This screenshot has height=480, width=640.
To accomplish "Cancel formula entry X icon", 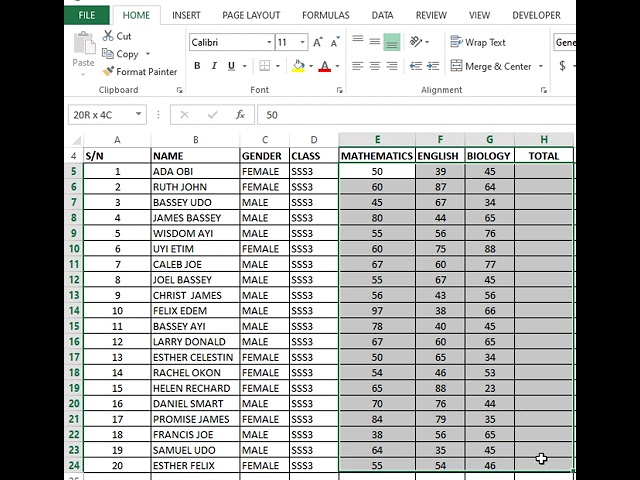I will point(184,115).
